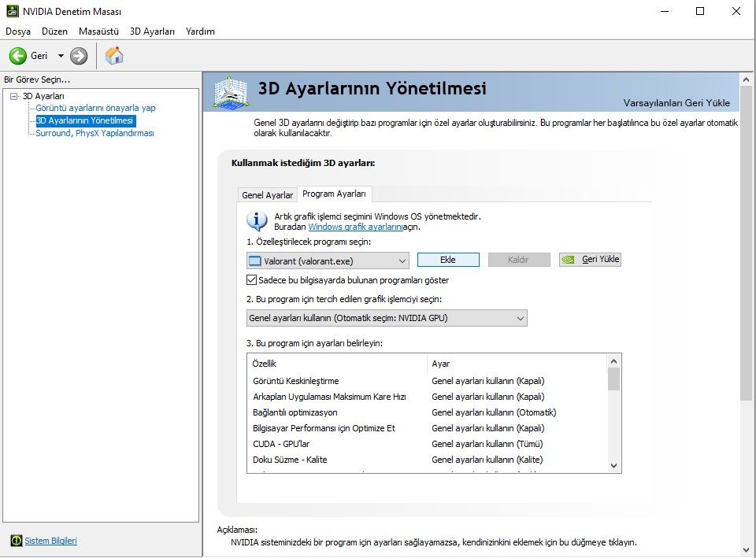This screenshot has height=558, width=756.
Task: Click the 'Ayar' column header
Action: click(517, 364)
